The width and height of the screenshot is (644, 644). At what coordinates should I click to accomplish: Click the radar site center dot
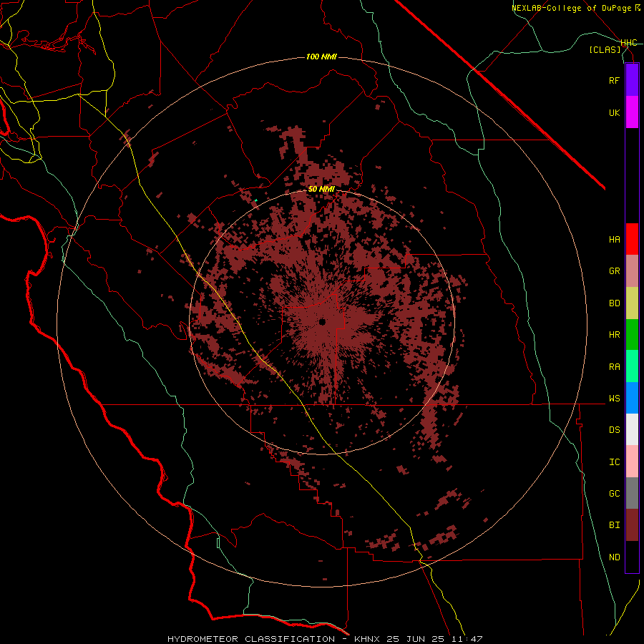322,322
